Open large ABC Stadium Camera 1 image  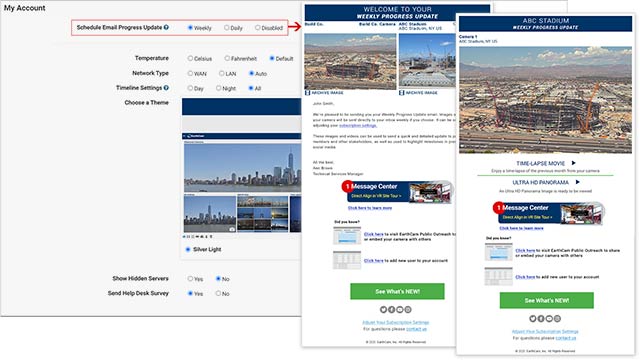coord(545,100)
